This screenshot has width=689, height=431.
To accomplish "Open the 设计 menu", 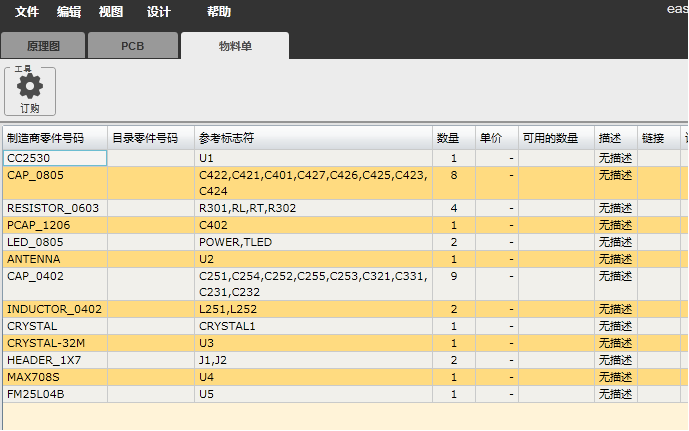I will click(x=159, y=11).
